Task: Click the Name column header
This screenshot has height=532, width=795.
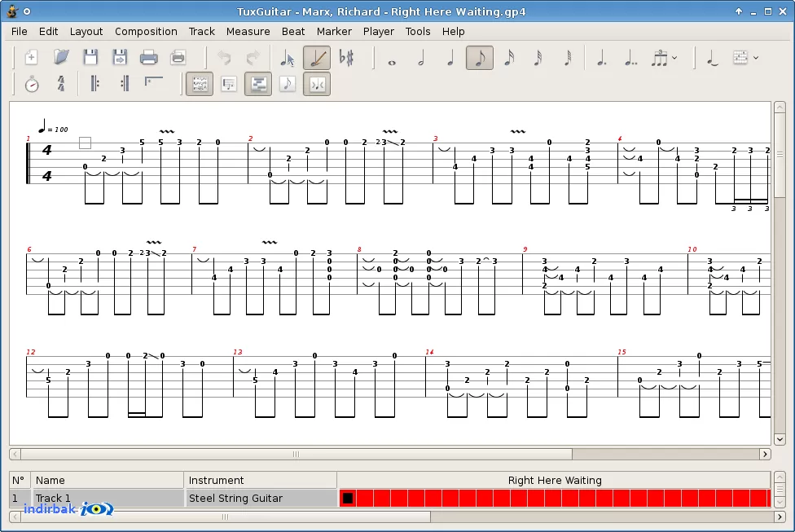Action: [x=107, y=481]
